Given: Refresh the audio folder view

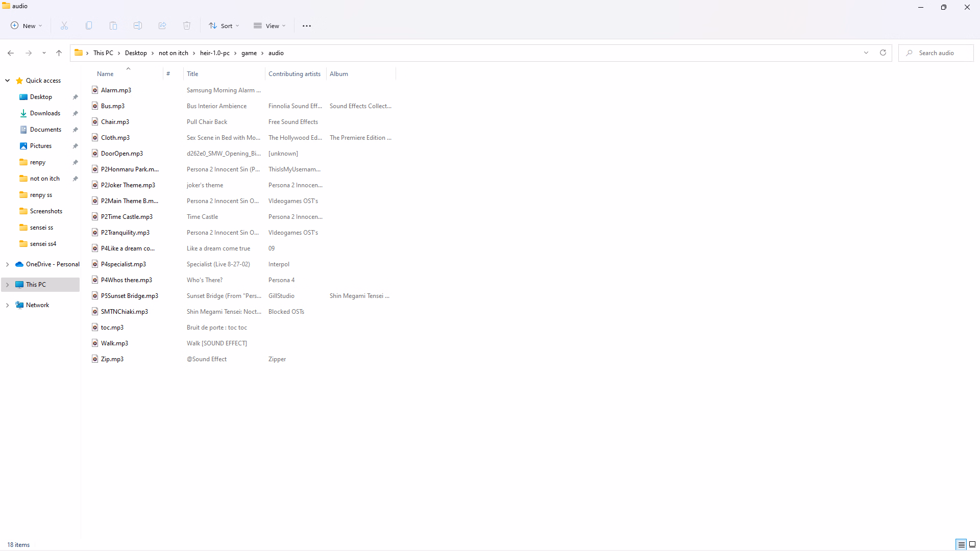Looking at the screenshot, I should 883,53.
